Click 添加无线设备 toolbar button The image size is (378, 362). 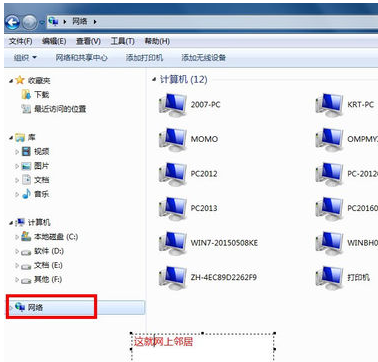pyautogui.click(x=204, y=58)
